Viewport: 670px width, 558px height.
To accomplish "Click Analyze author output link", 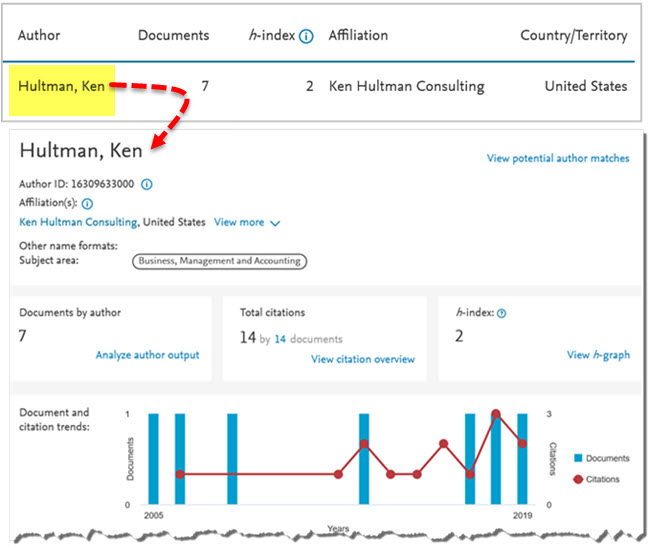I will [x=147, y=355].
